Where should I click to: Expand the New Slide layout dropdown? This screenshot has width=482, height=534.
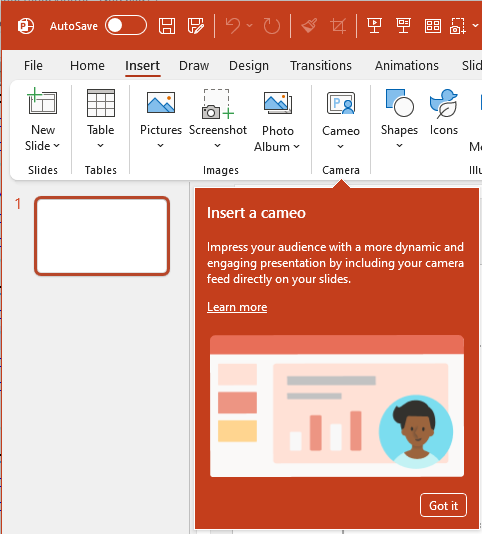[43, 146]
